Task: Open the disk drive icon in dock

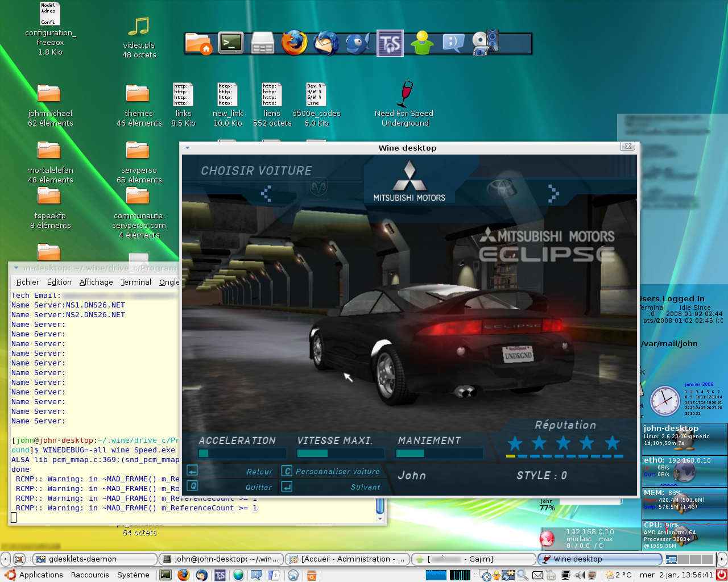Action: 263,43
